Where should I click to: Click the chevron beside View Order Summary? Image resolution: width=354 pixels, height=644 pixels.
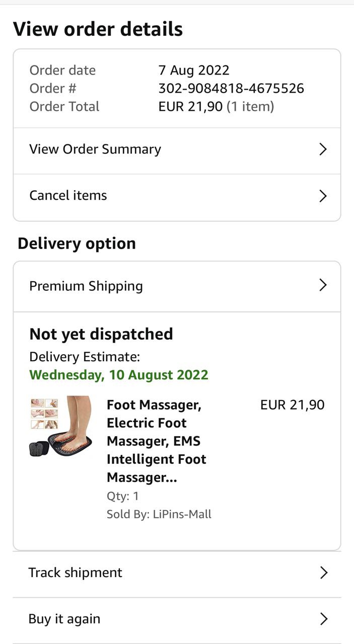323,149
